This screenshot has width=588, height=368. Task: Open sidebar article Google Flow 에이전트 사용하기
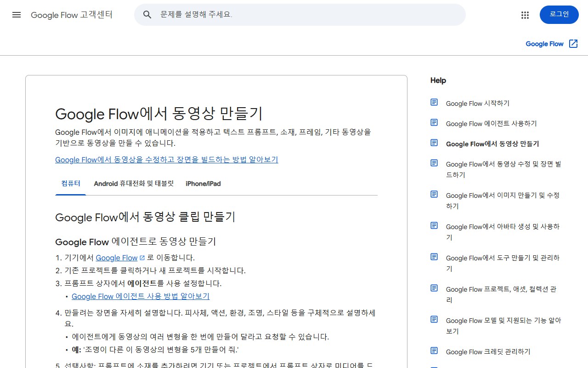[x=492, y=124]
